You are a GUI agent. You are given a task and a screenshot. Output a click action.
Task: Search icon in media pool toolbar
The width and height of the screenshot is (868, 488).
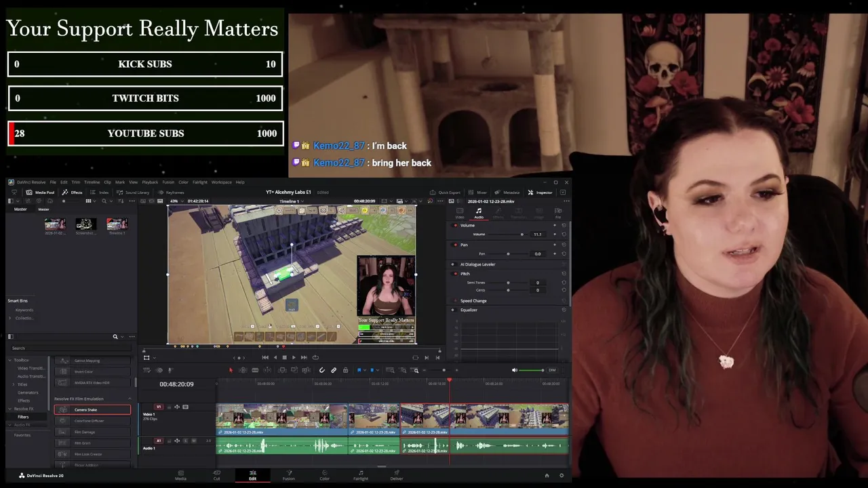pyautogui.click(x=104, y=201)
